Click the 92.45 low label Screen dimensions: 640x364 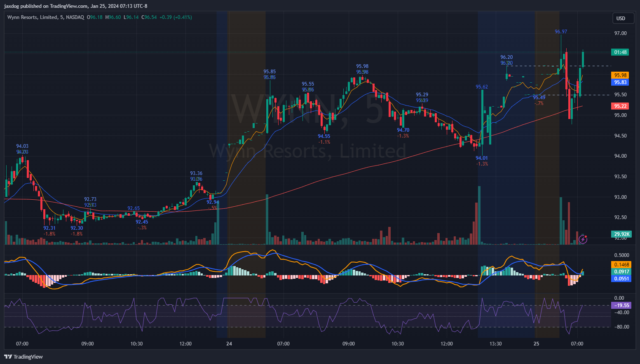pyautogui.click(x=142, y=222)
